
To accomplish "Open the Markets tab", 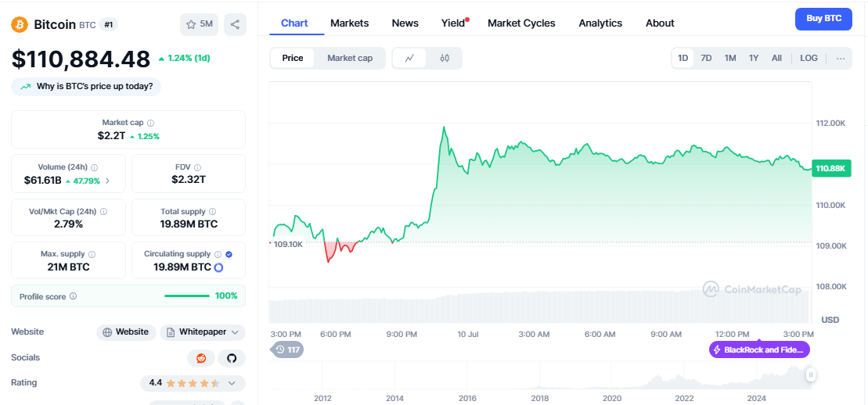I will (x=349, y=23).
